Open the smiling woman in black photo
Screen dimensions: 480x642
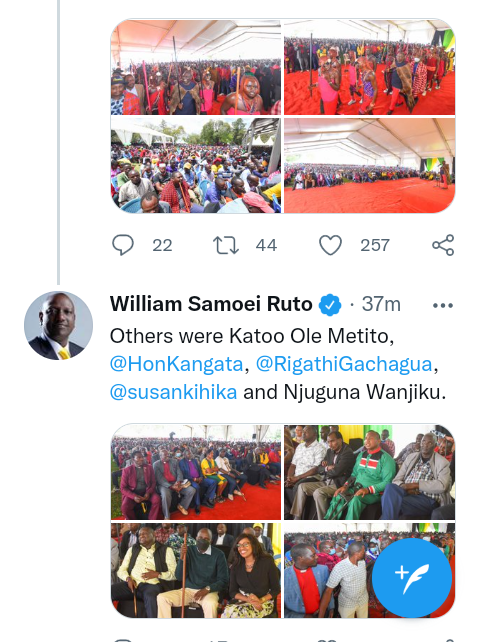196,570
